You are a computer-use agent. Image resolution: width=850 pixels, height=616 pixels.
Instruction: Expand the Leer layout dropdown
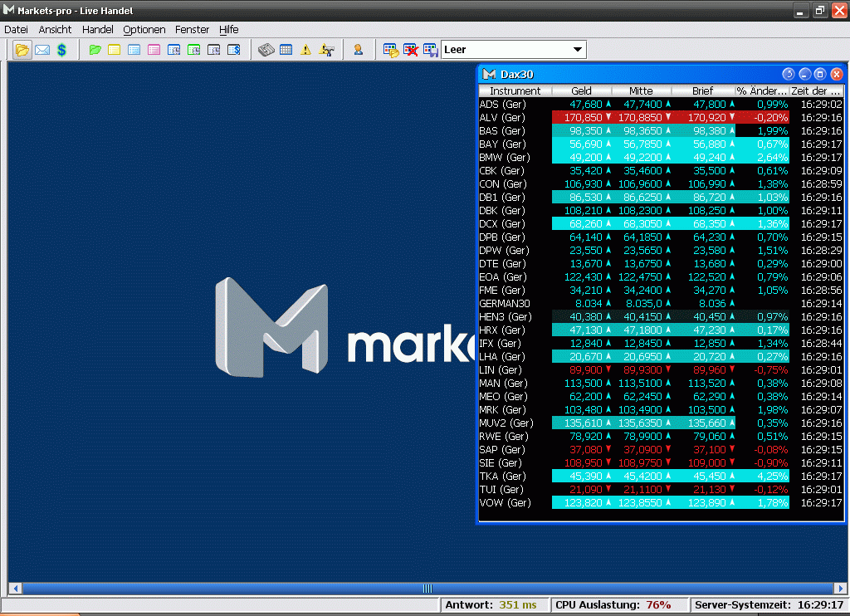[578, 50]
